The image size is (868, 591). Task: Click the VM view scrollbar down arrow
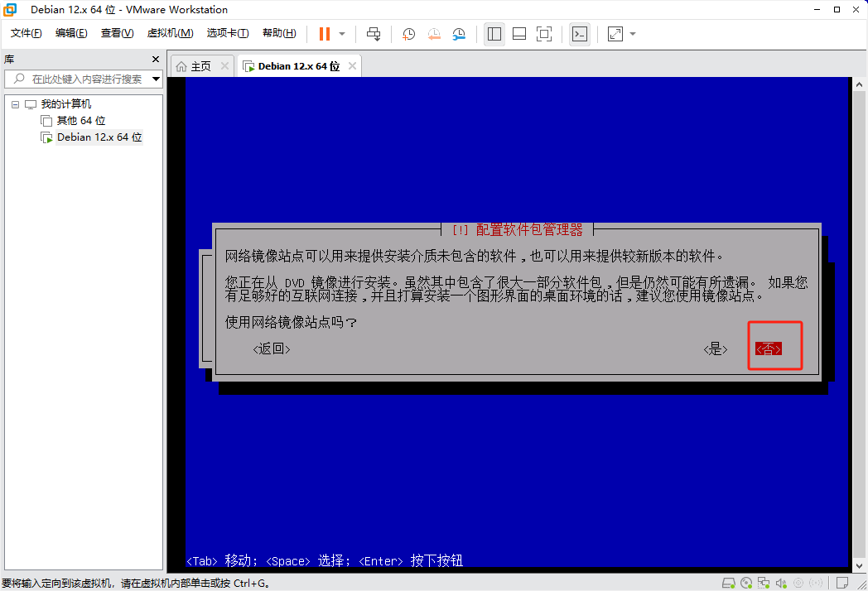859,566
